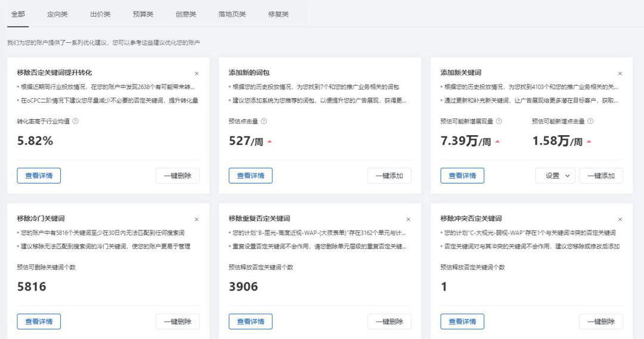Open the 设置 dropdown in 添加新关键词
The width and height of the screenshot is (644, 339).
click(555, 176)
